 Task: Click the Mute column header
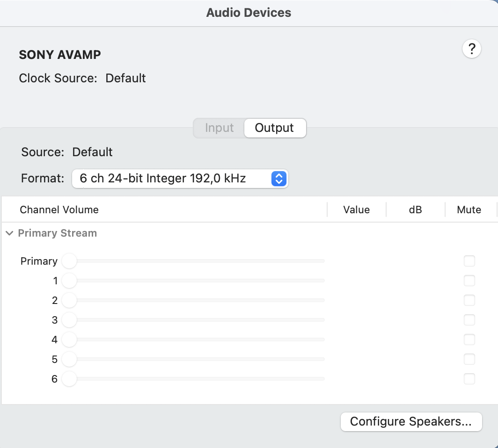[x=469, y=210]
